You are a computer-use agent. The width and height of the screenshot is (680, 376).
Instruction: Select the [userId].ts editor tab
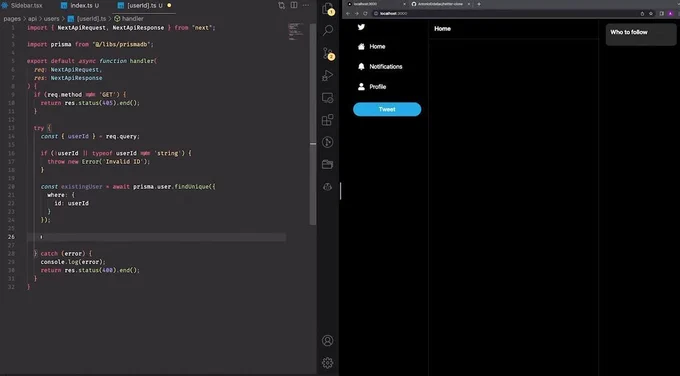point(144,6)
